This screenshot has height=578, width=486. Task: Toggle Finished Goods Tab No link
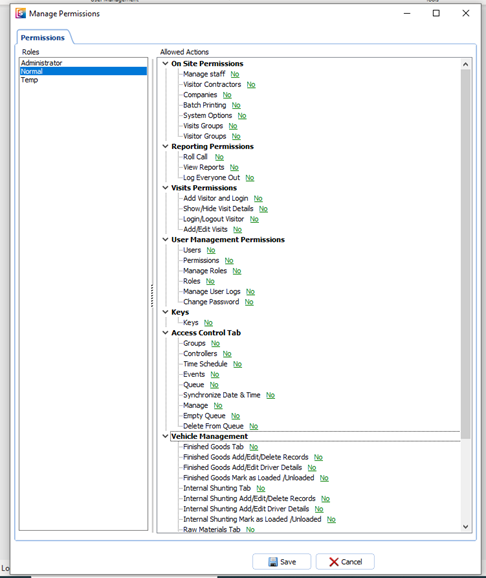pos(254,447)
